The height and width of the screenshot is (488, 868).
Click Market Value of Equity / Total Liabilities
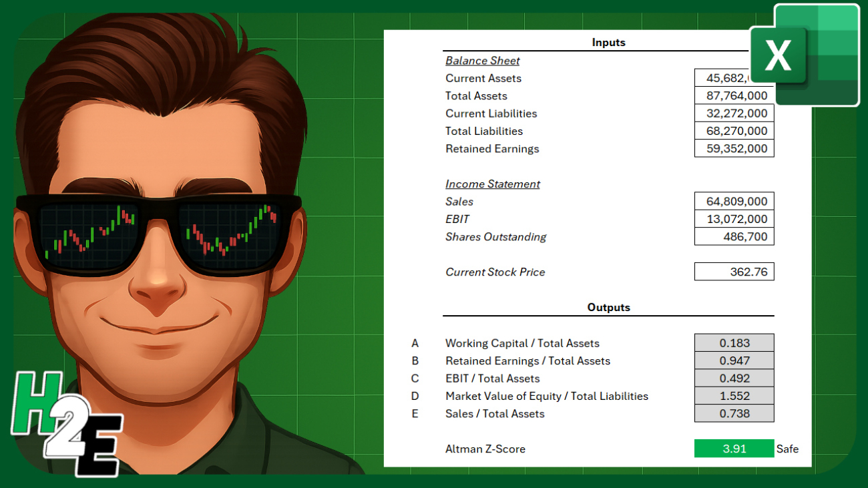pyautogui.click(x=547, y=396)
